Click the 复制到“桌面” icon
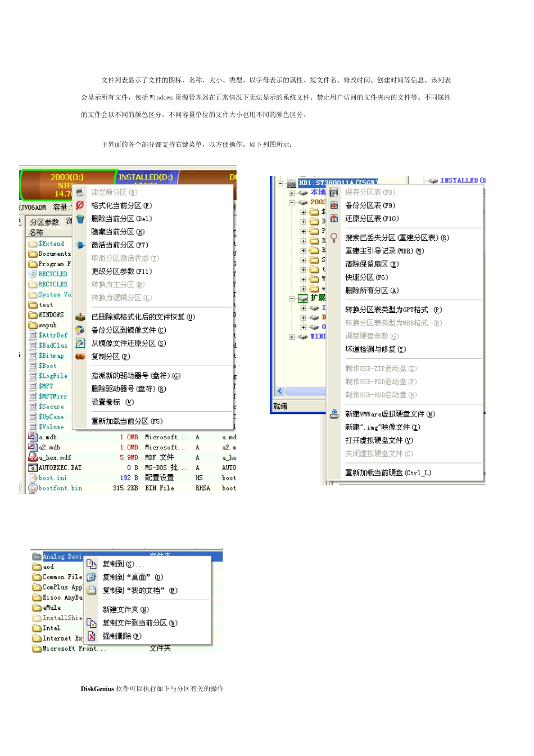 (x=91, y=577)
